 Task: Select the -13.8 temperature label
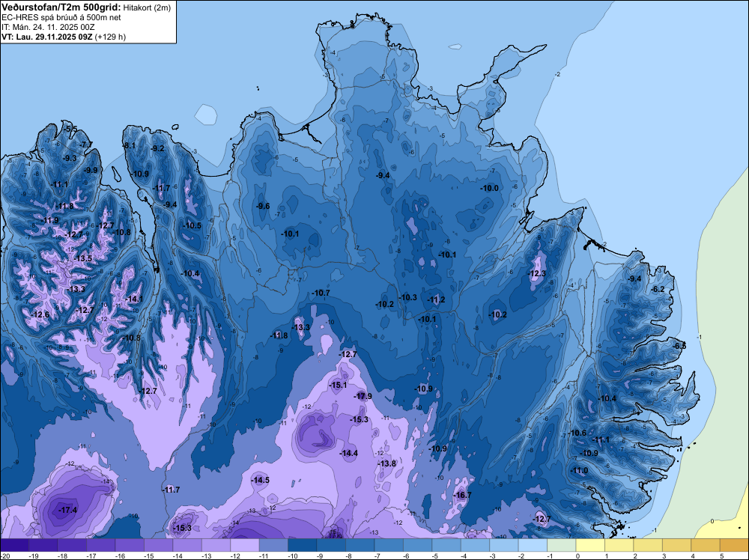click(x=387, y=463)
